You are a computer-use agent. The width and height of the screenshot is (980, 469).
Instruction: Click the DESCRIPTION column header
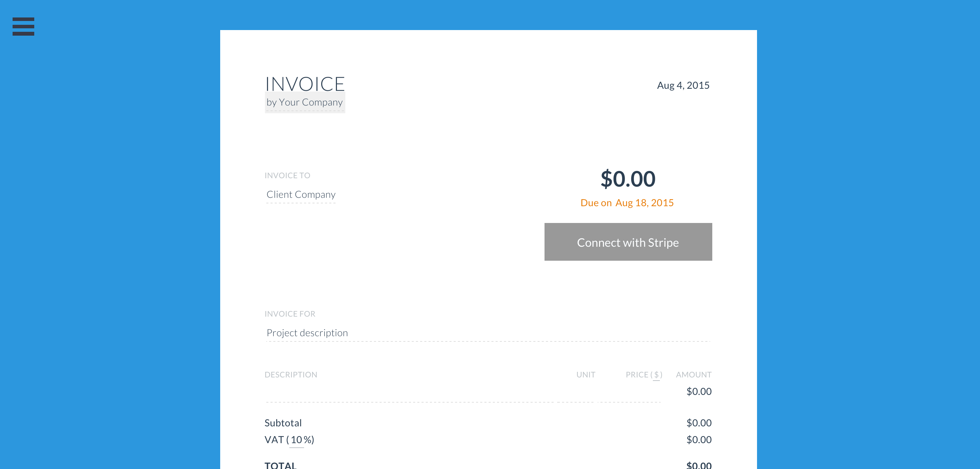291,375
